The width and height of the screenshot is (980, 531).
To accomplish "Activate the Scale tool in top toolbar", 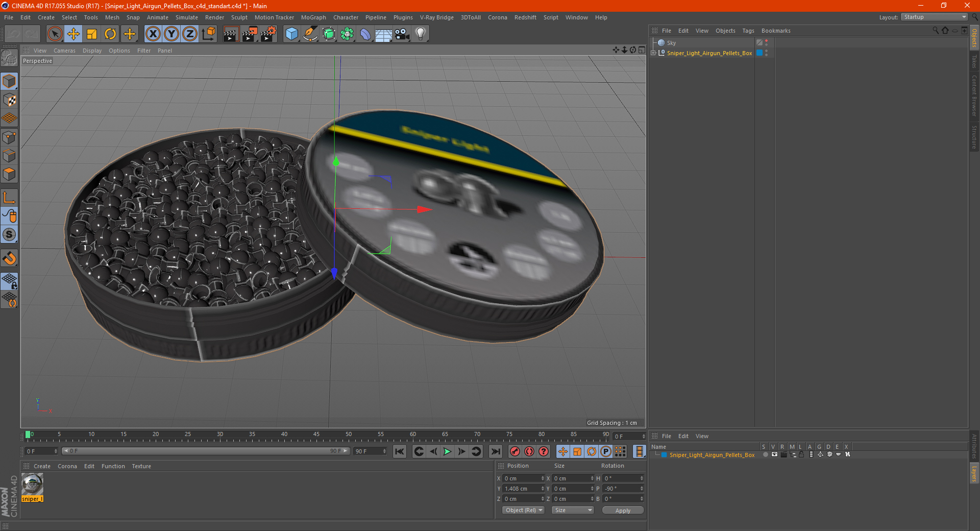I will (x=92, y=34).
